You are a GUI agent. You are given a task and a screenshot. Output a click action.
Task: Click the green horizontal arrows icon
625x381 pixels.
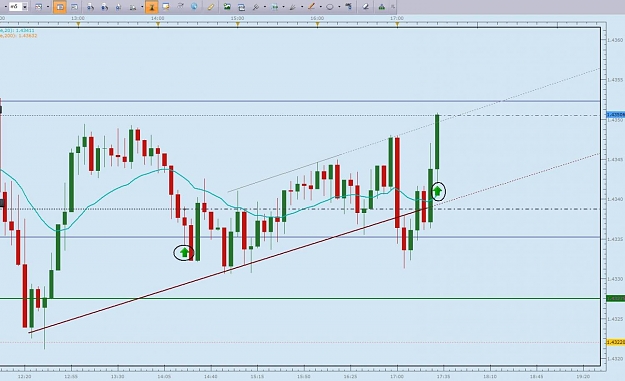275,6
